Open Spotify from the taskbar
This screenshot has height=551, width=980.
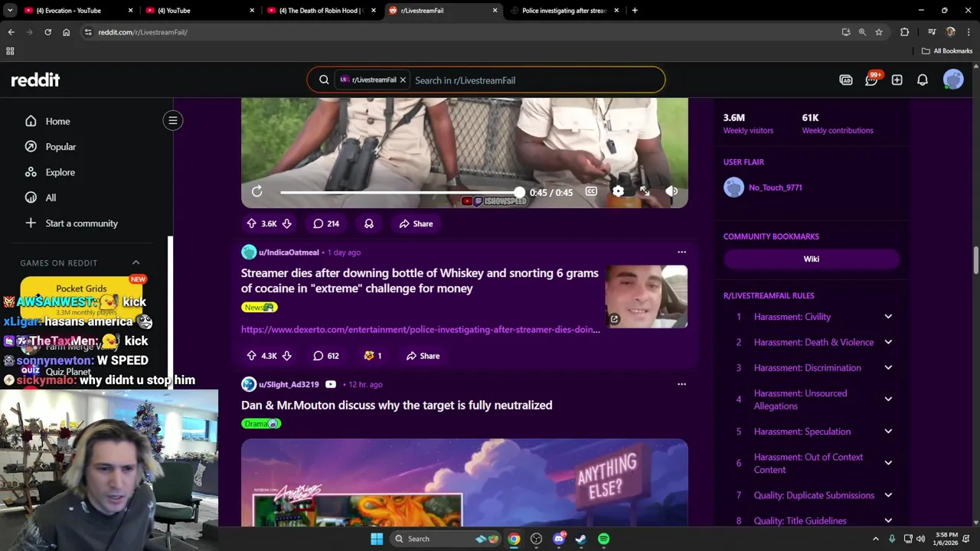point(603,539)
